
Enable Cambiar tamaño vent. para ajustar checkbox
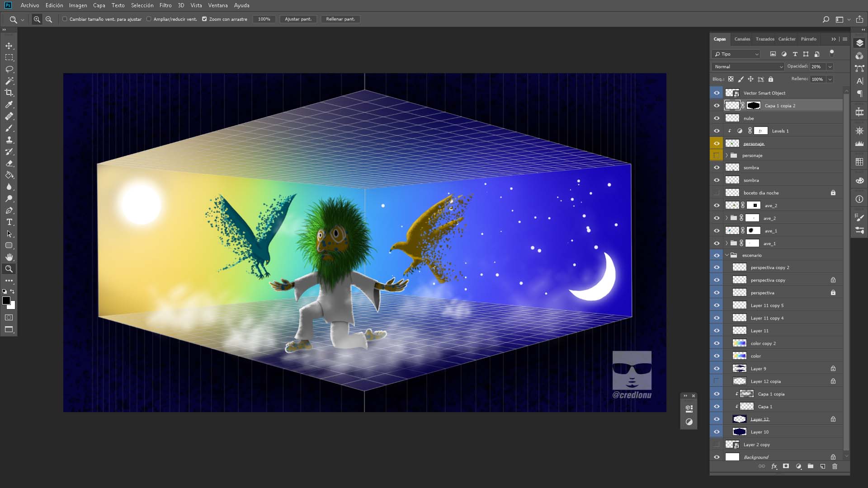[65, 19]
